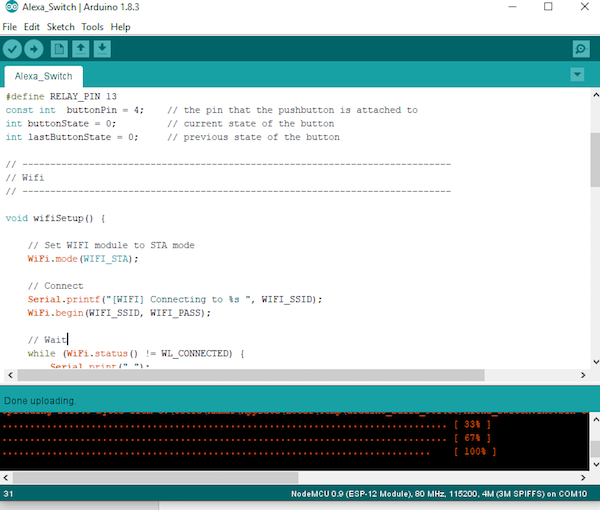Open the Sketch menu
600x510 pixels.
pos(59,27)
